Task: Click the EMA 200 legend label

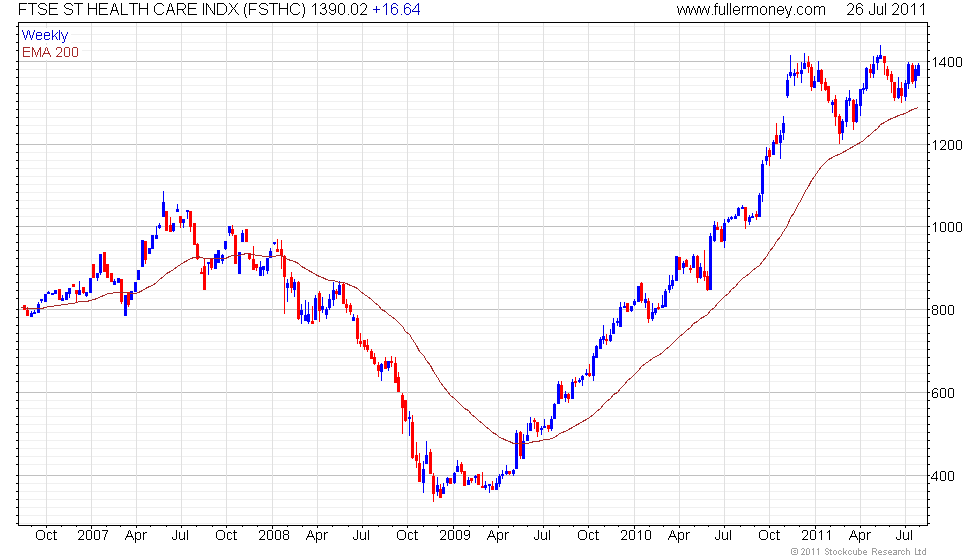Action: 51,52
